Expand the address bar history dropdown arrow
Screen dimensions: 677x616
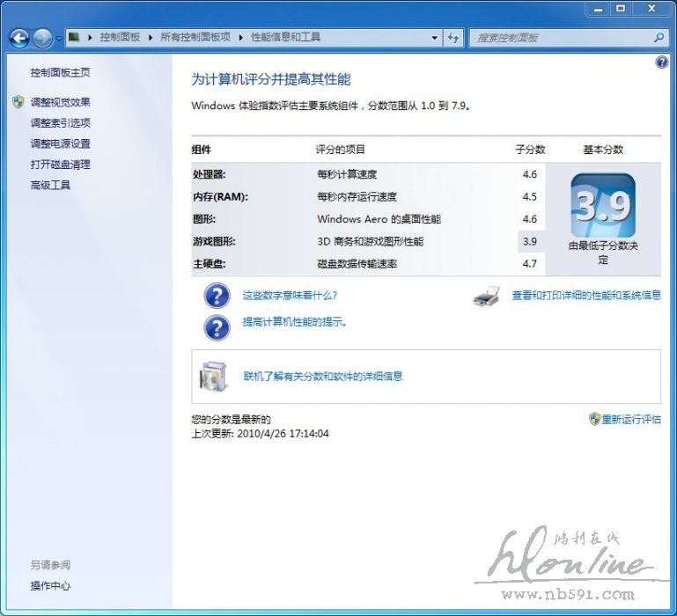pyautogui.click(x=435, y=38)
